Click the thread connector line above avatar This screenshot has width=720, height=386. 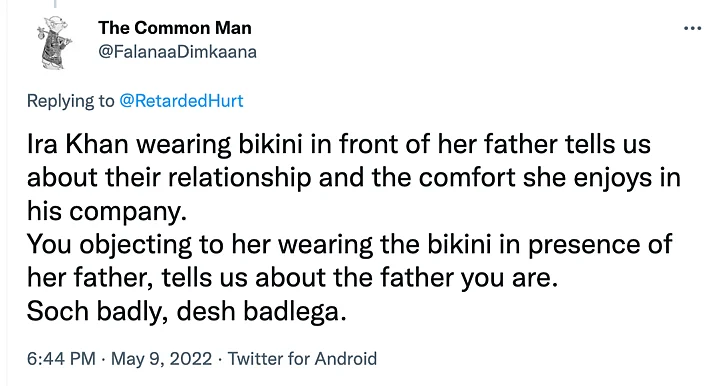pyautogui.click(x=55, y=4)
